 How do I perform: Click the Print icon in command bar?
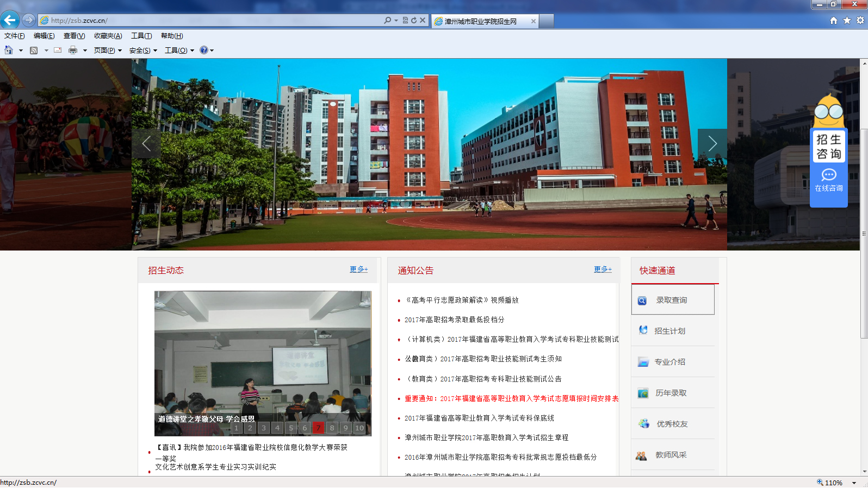pyautogui.click(x=73, y=51)
